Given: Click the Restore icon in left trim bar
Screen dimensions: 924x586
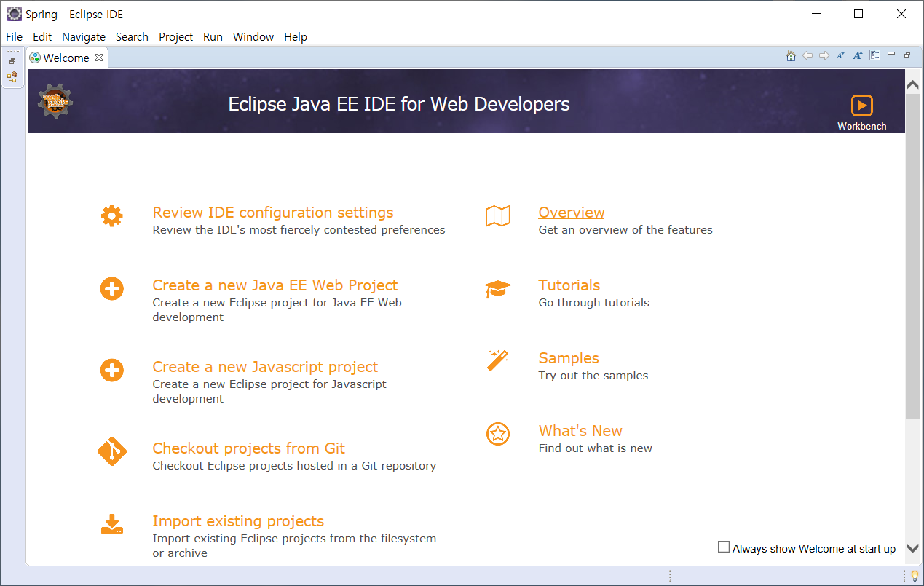Looking at the screenshot, I should point(12,61).
